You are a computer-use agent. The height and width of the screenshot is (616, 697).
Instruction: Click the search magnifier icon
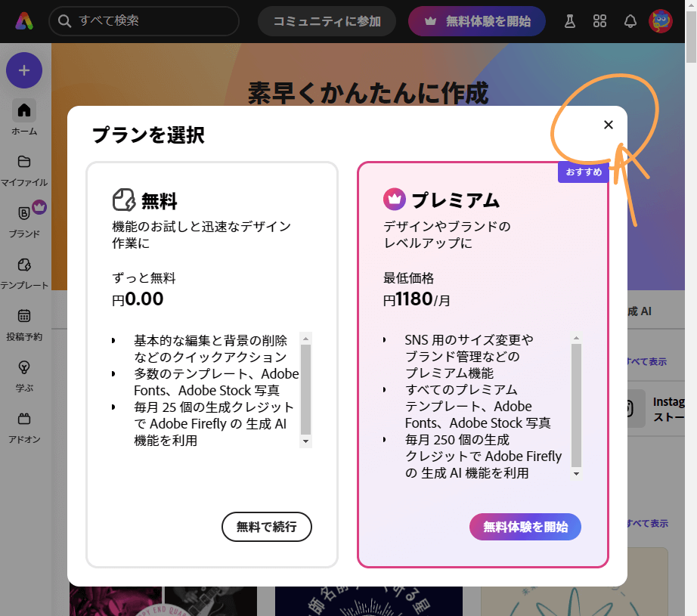64,21
